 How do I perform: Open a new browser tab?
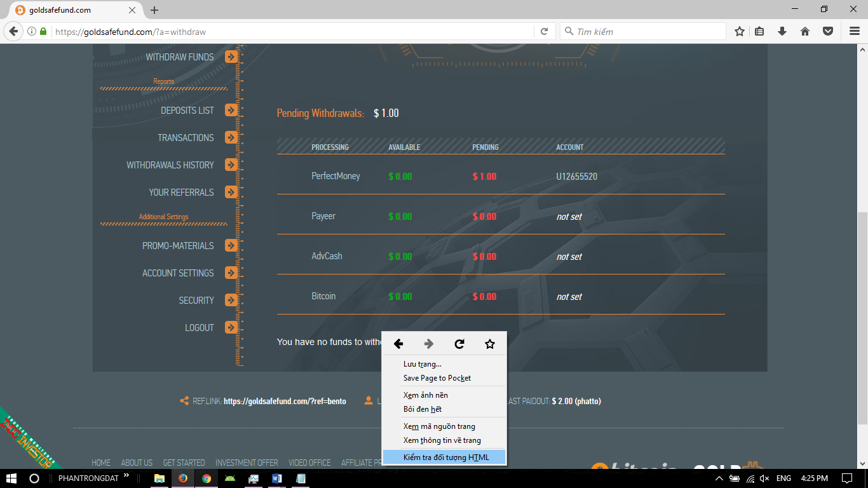click(x=154, y=10)
